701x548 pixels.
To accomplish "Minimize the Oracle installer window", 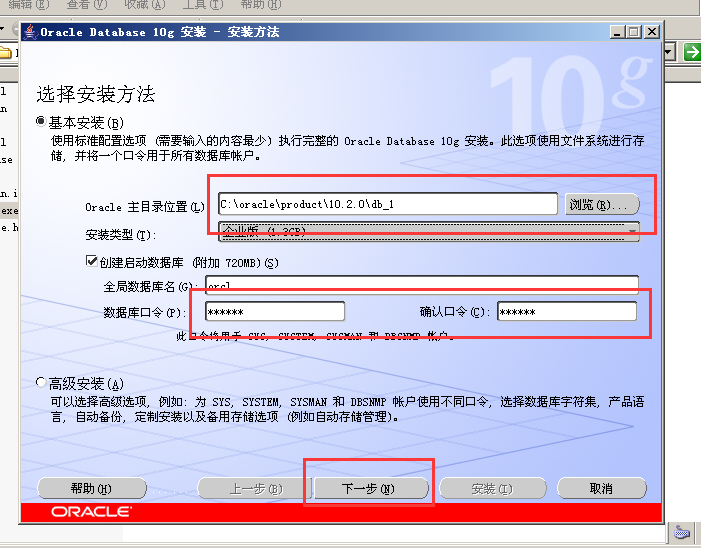I will (x=617, y=32).
